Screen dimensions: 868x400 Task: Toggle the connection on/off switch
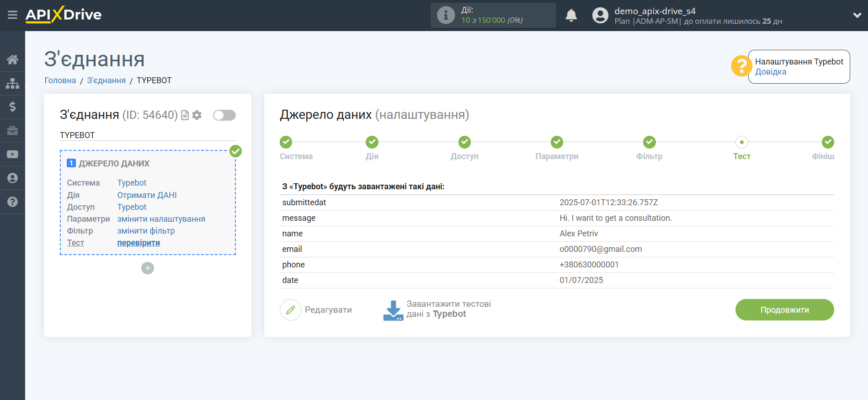[x=224, y=115]
